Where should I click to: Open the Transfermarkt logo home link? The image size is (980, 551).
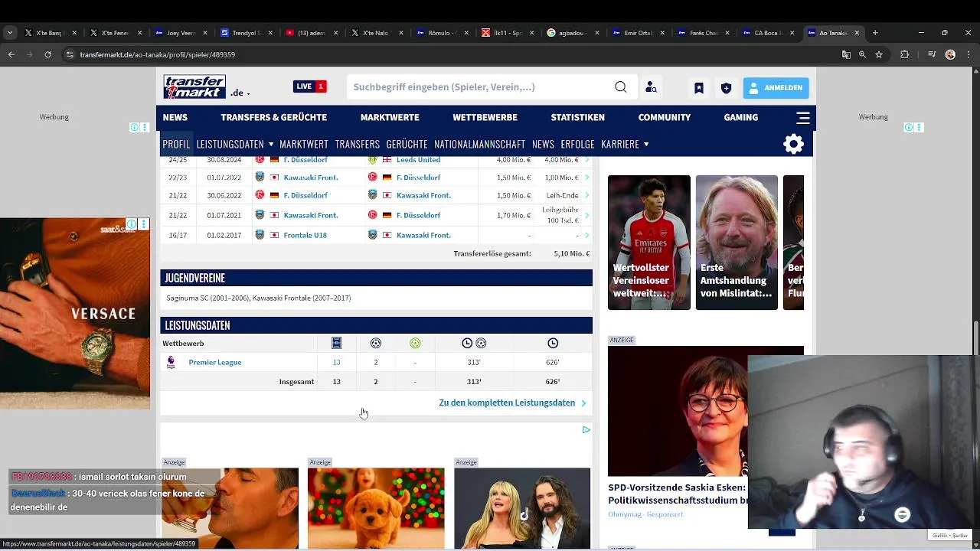coord(194,86)
